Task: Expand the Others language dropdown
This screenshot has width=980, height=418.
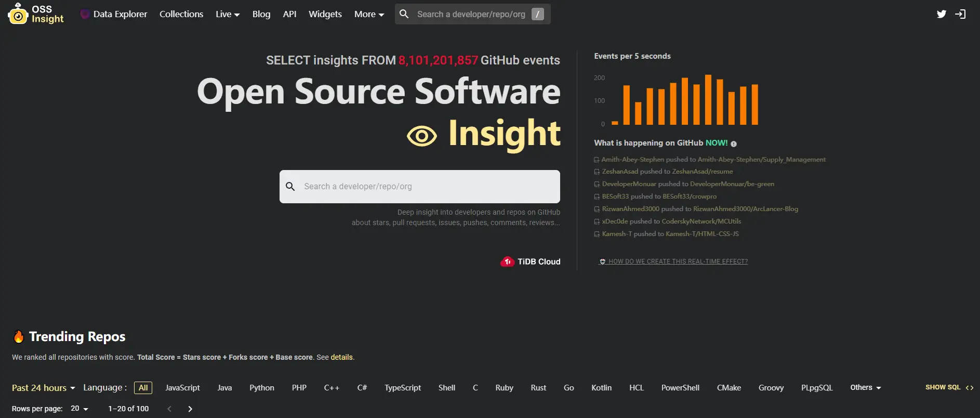Action: click(x=865, y=388)
